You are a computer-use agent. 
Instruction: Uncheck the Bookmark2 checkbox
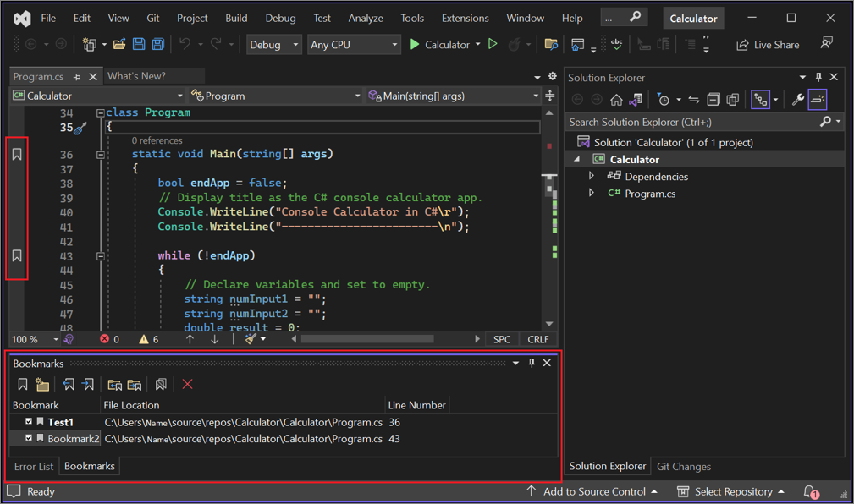29,438
